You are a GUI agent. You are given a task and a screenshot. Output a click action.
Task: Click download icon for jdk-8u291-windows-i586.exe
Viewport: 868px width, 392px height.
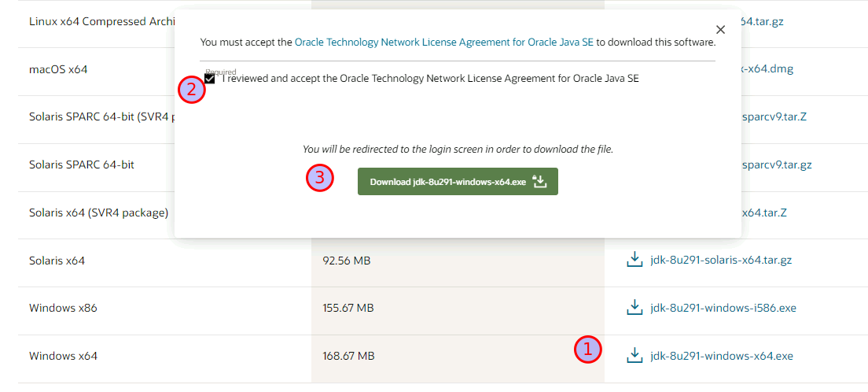(634, 307)
